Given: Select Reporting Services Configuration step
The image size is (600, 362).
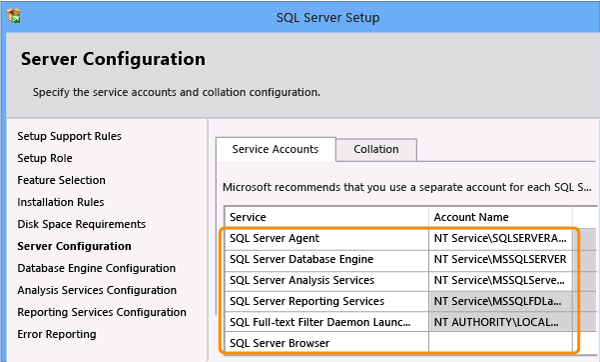Looking at the screenshot, I should 102,312.
